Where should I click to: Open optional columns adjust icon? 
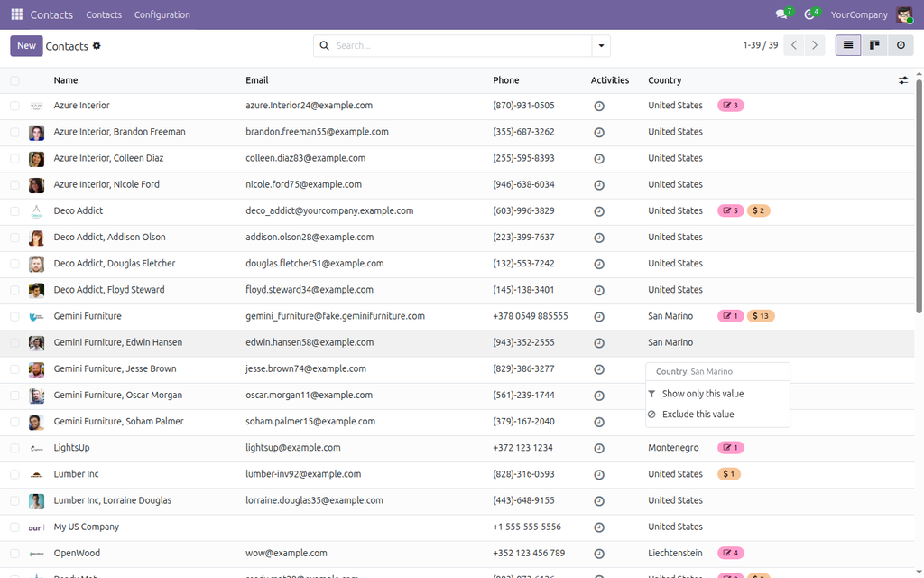(x=902, y=80)
